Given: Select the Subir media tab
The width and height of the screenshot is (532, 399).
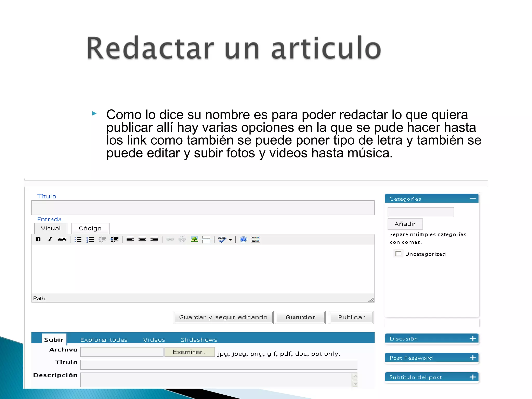Looking at the screenshot, I should click(54, 340).
